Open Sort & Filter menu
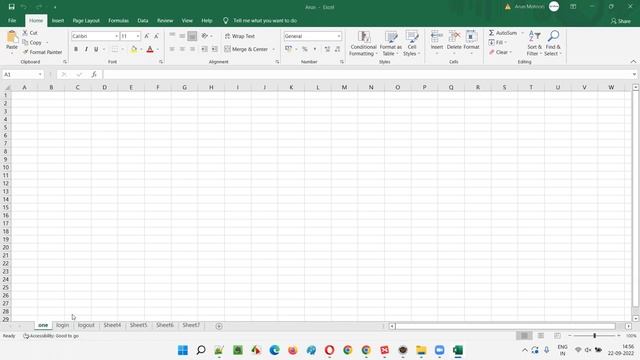The height and width of the screenshot is (360, 640). click(534, 43)
